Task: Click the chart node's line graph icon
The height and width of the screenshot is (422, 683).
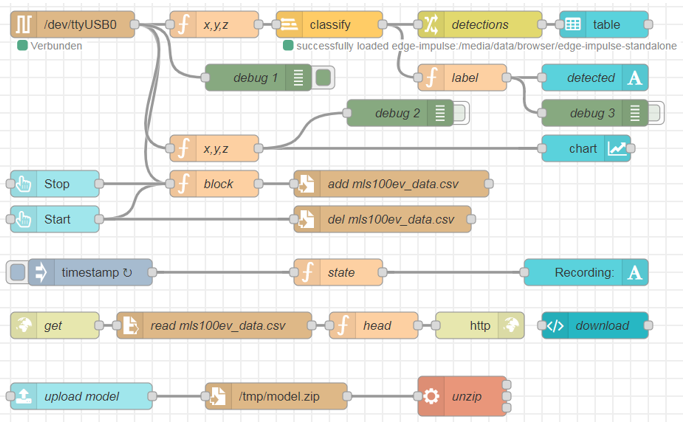Action: (x=617, y=149)
